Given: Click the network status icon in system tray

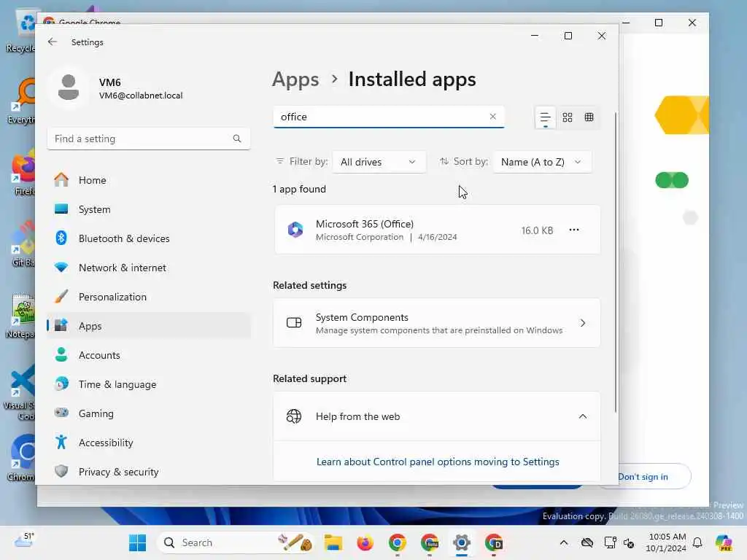Looking at the screenshot, I should point(610,542).
